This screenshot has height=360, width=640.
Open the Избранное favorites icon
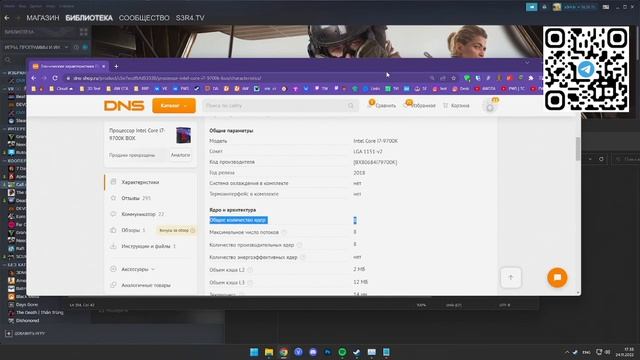click(420, 105)
